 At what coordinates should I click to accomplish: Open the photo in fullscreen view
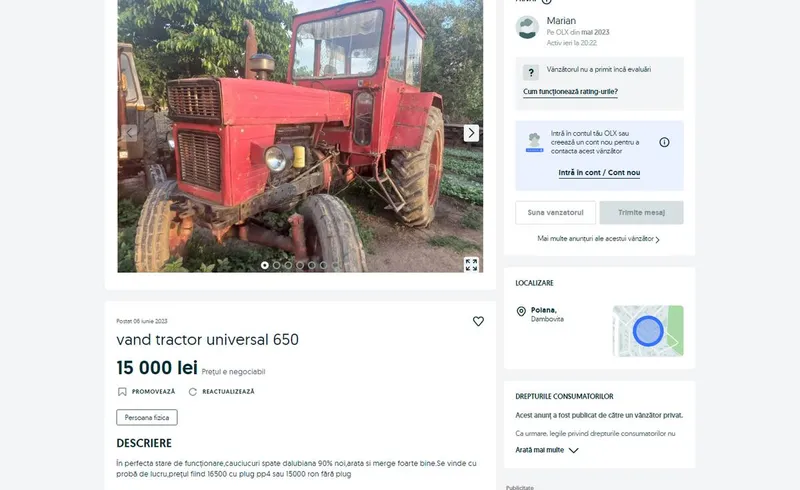click(x=471, y=264)
